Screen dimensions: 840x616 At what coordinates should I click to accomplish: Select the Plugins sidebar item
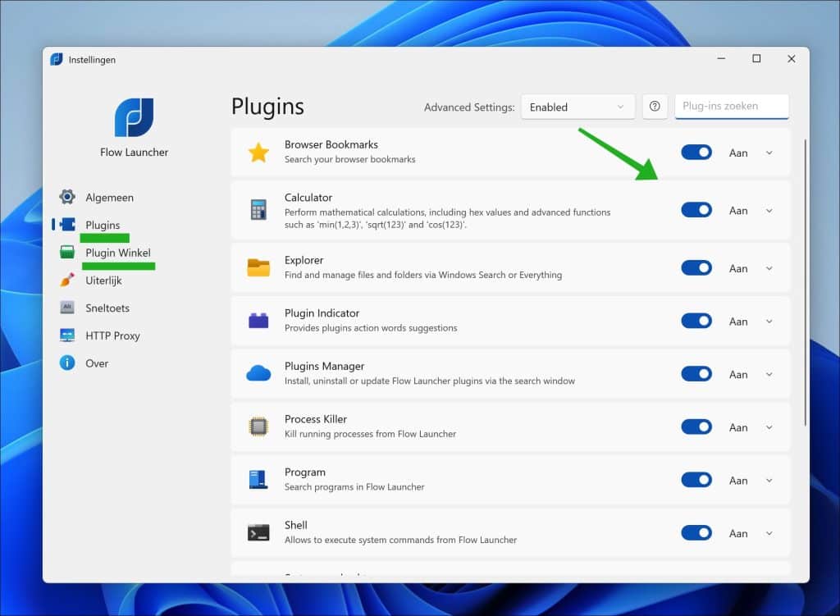[103, 225]
